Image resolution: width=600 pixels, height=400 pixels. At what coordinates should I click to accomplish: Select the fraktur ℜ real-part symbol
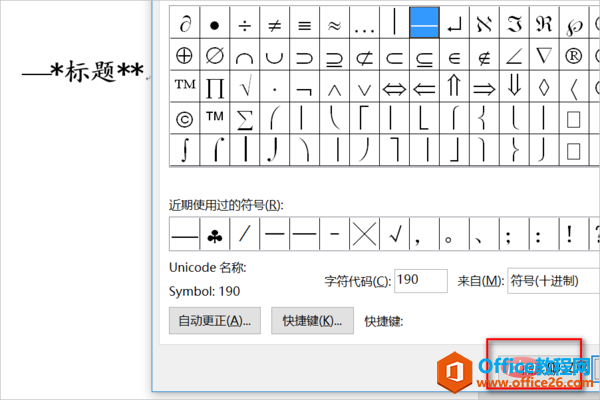pyautogui.click(x=544, y=22)
